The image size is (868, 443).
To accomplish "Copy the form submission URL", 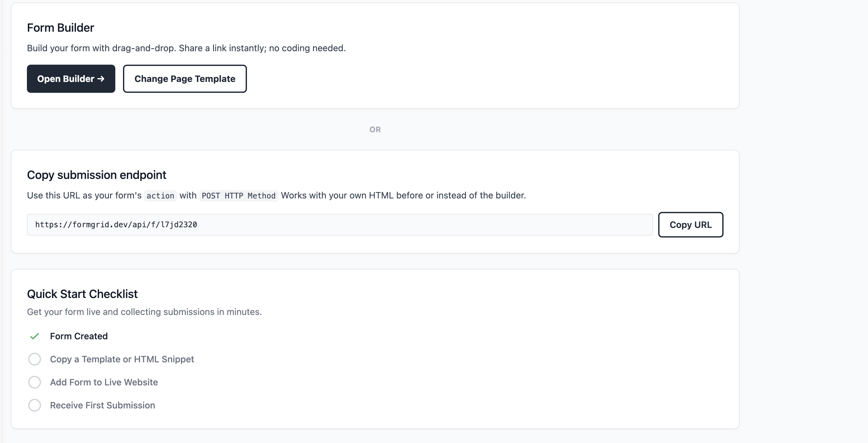I will (690, 224).
